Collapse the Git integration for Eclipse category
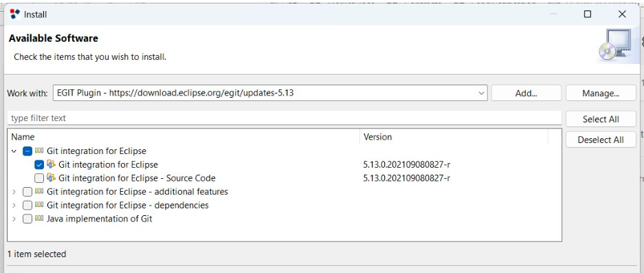Image resolution: width=644 pixels, height=273 pixels. click(14, 151)
